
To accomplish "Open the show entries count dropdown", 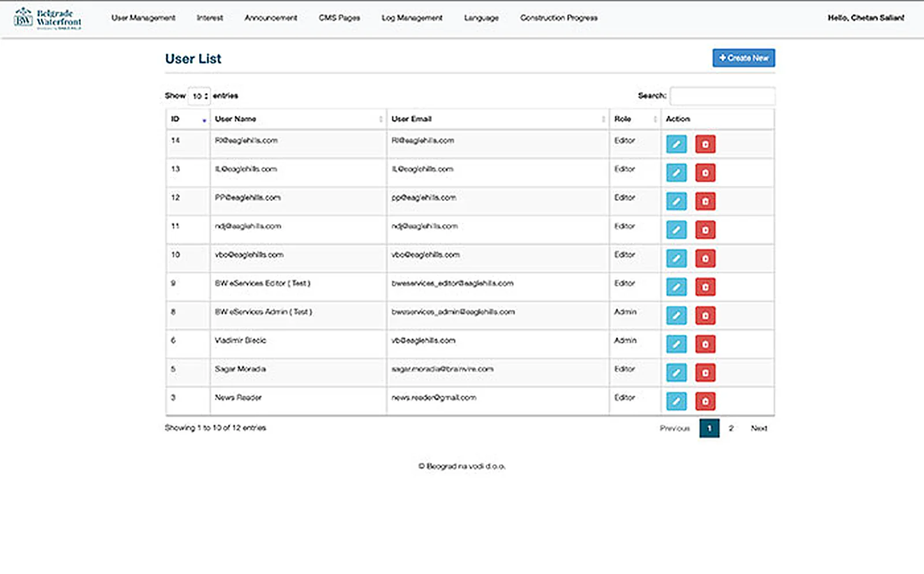I will (x=199, y=96).
